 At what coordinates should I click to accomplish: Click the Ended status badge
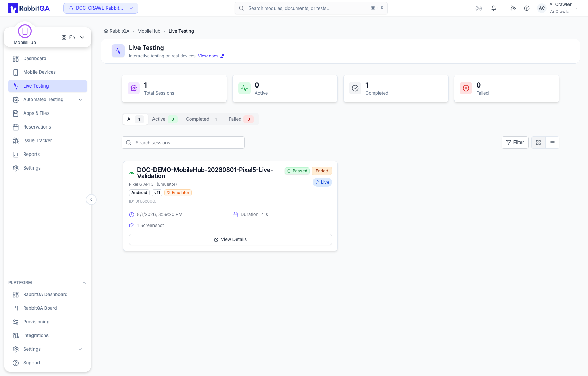pyautogui.click(x=322, y=171)
